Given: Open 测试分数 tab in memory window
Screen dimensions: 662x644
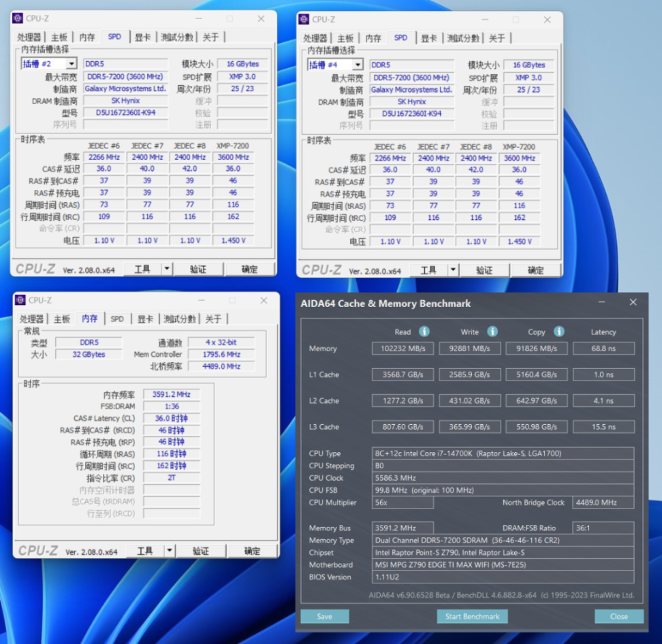Looking at the screenshot, I should pyautogui.click(x=179, y=319).
